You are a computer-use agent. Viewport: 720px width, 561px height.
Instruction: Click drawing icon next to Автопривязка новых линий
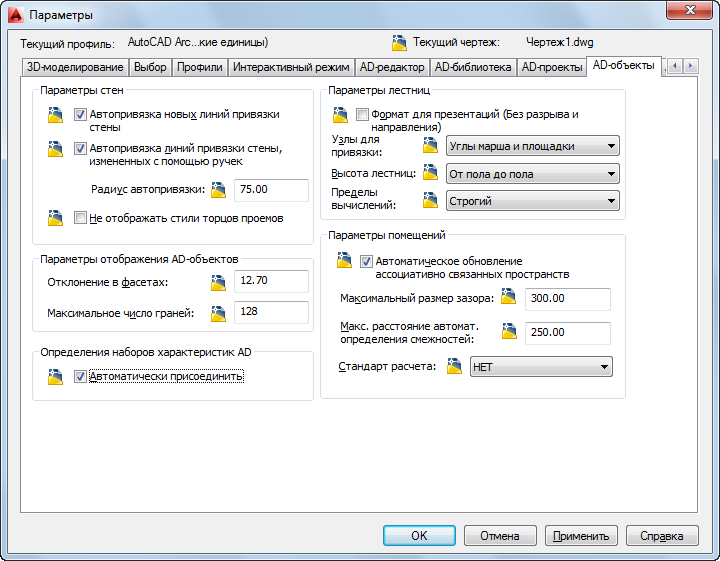click(x=55, y=115)
